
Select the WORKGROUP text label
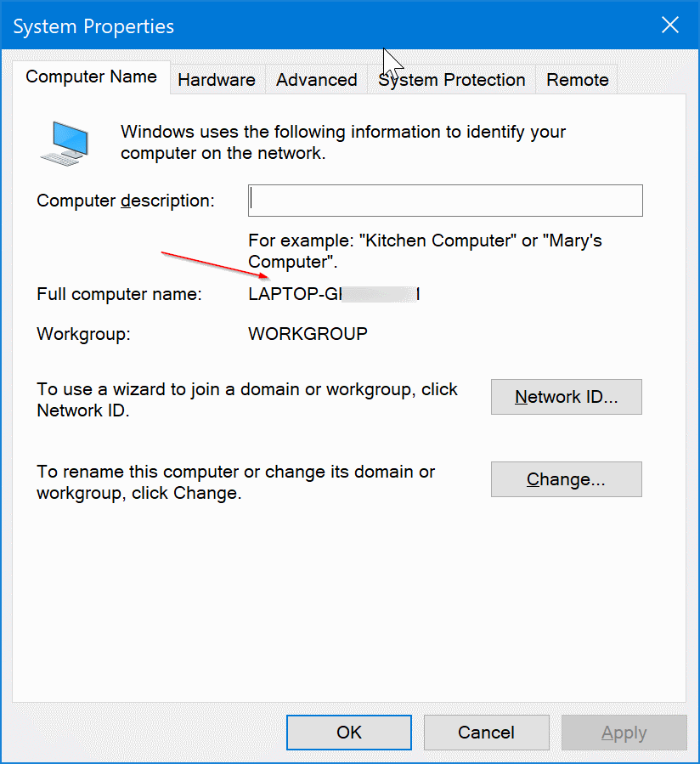pos(308,334)
